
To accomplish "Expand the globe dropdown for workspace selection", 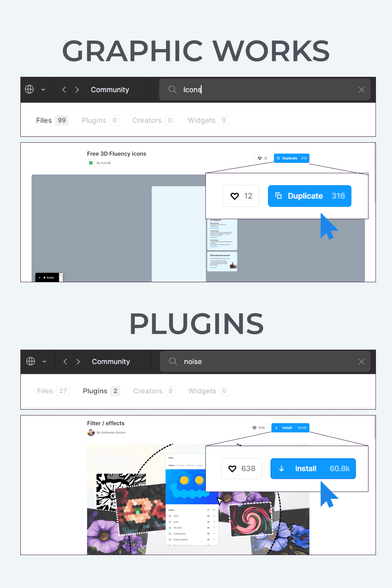I will click(40, 90).
